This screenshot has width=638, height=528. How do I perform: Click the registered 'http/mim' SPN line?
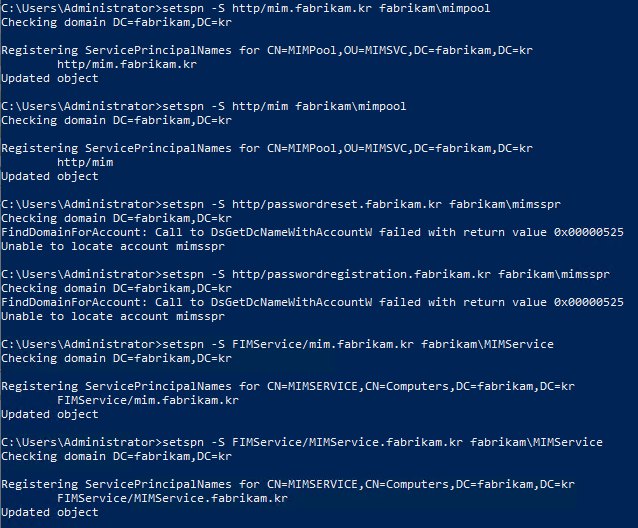tap(85, 162)
